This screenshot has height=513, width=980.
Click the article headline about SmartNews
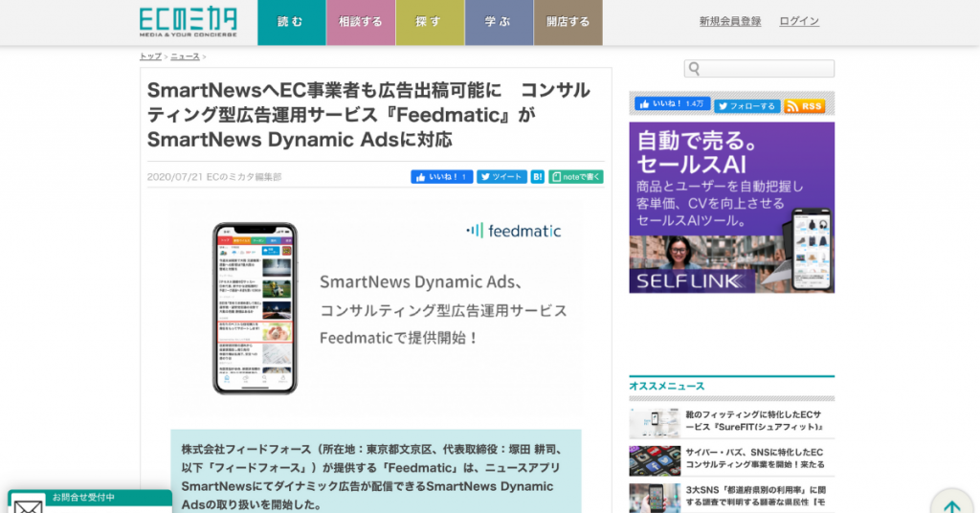point(368,115)
